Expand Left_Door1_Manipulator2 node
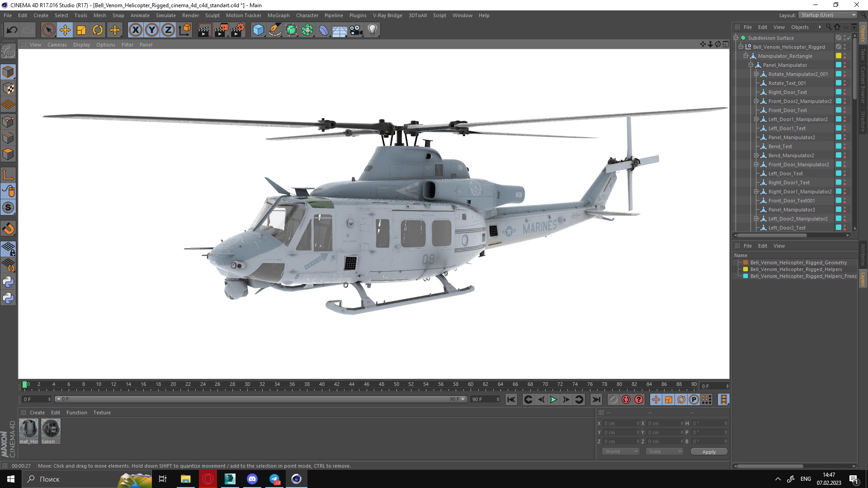 [756, 119]
